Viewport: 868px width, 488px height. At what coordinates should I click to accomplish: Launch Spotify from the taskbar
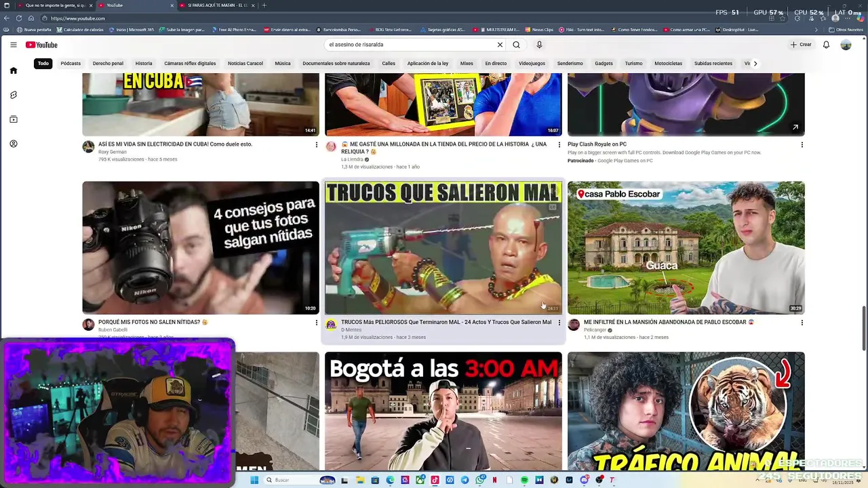pyautogui.click(x=524, y=480)
